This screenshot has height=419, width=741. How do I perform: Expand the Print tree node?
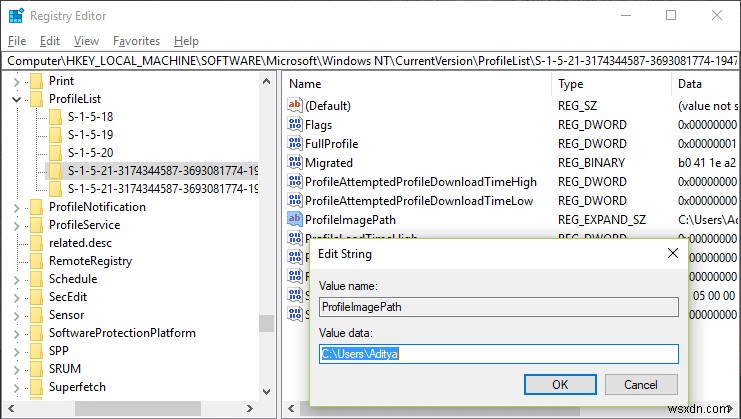(17, 81)
